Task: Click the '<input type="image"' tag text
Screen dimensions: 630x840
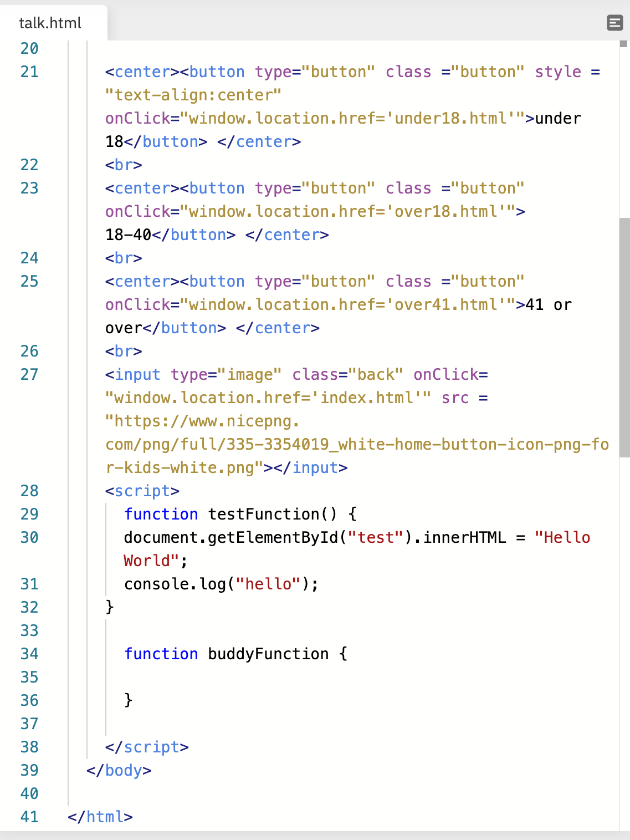Action: [x=193, y=374]
